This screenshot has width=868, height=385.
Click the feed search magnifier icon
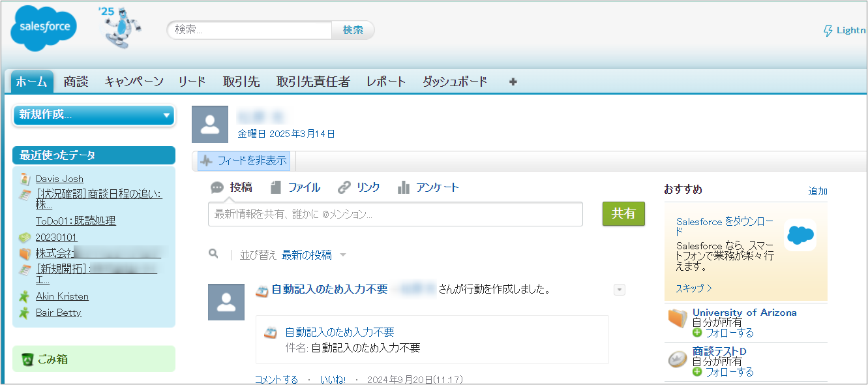pos(214,254)
